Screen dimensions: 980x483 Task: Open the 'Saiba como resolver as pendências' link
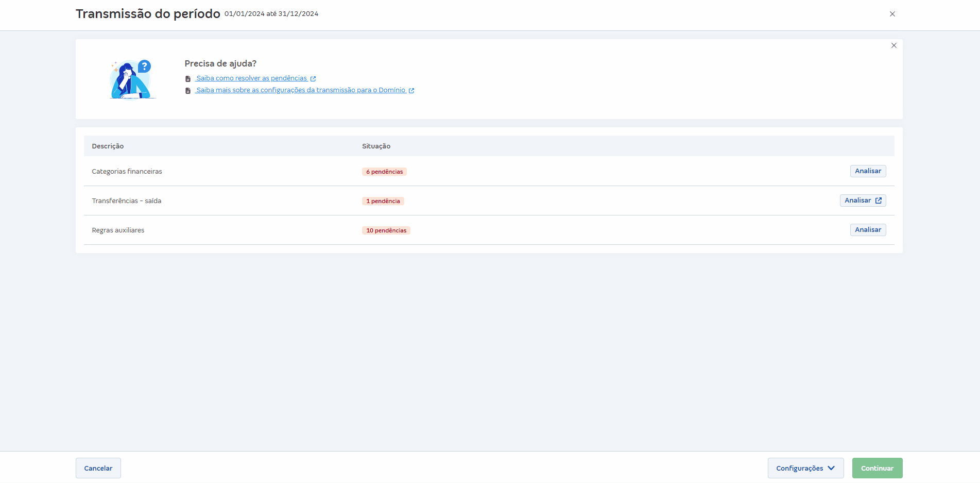click(x=251, y=78)
